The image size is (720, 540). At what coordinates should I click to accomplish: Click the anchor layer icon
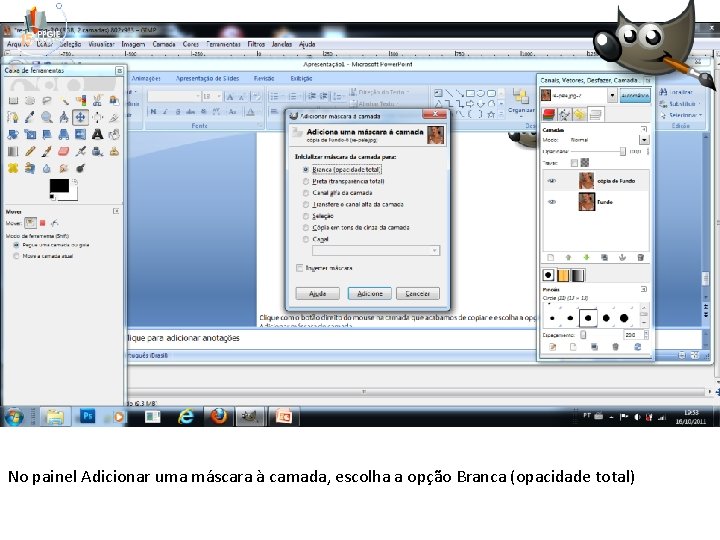click(x=622, y=258)
